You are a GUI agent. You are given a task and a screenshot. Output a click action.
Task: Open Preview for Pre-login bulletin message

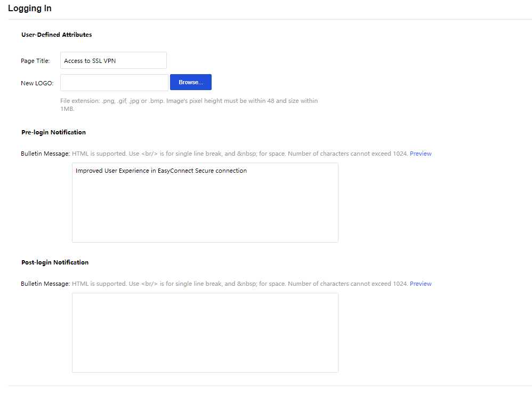pos(421,154)
